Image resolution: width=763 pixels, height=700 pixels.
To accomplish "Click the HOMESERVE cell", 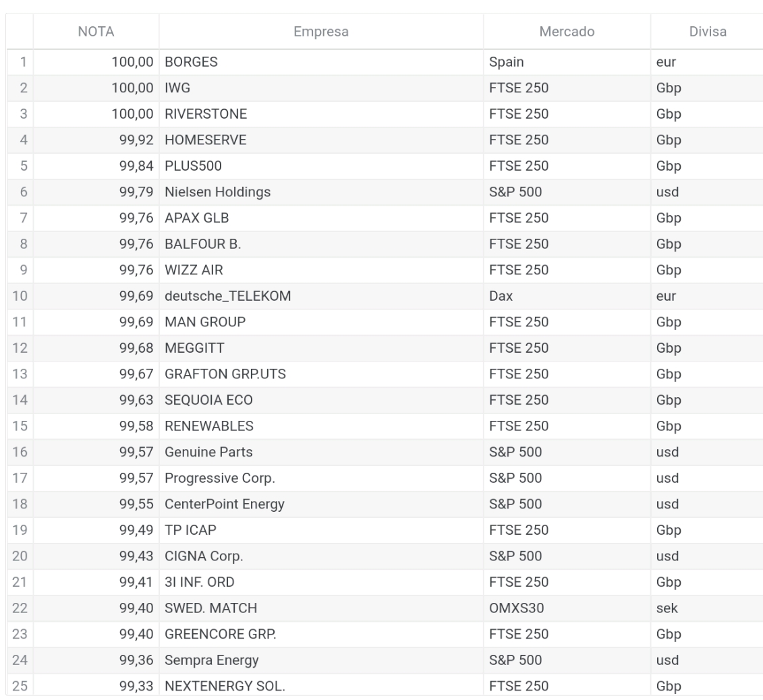I will [x=321, y=140].
